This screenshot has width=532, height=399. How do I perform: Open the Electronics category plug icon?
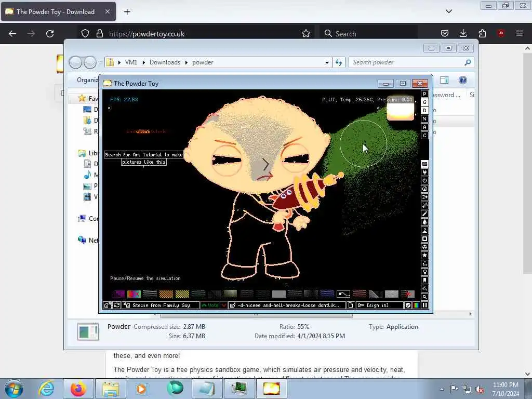tap(424, 172)
